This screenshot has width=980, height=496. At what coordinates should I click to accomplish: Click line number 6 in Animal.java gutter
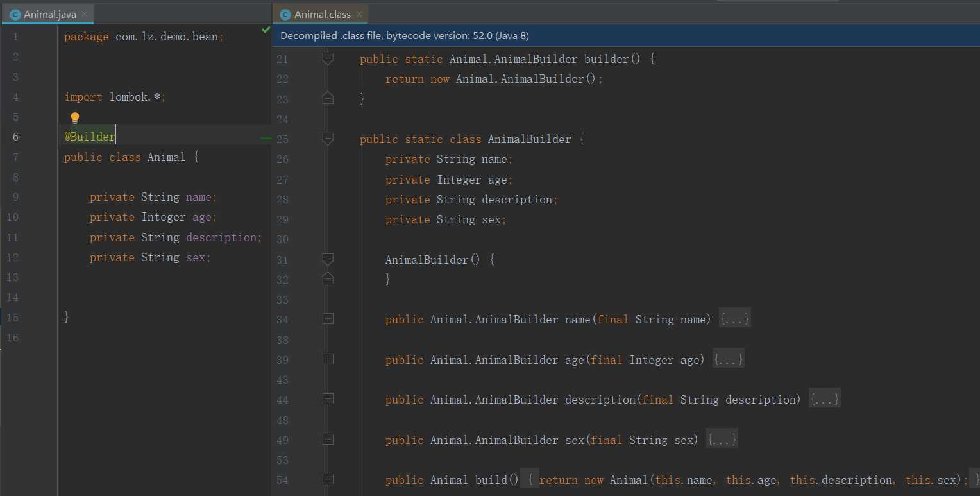pos(15,137)
